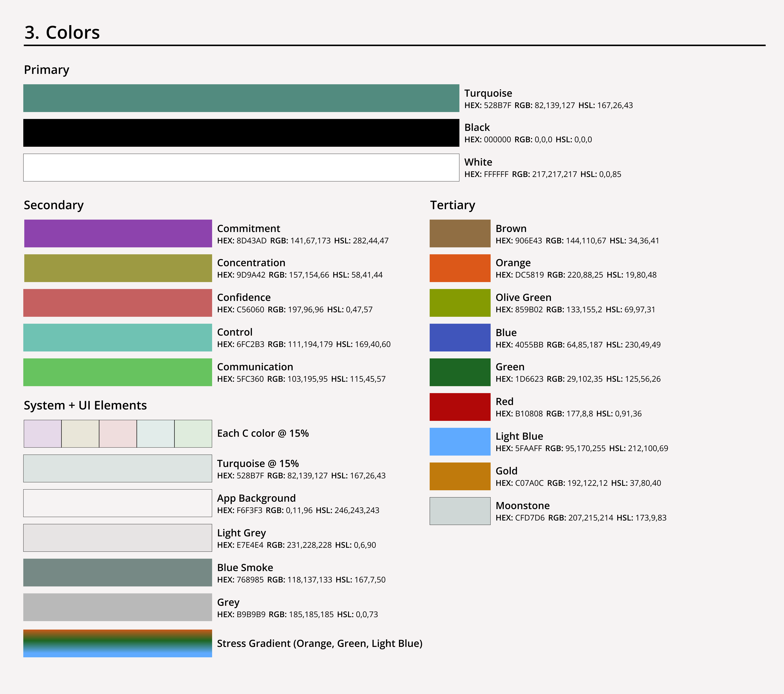The width and height of the screenshot is (784, 694).
Task: Select the Concentration olive-yellow swatch
Action: [x=118, y=268]
